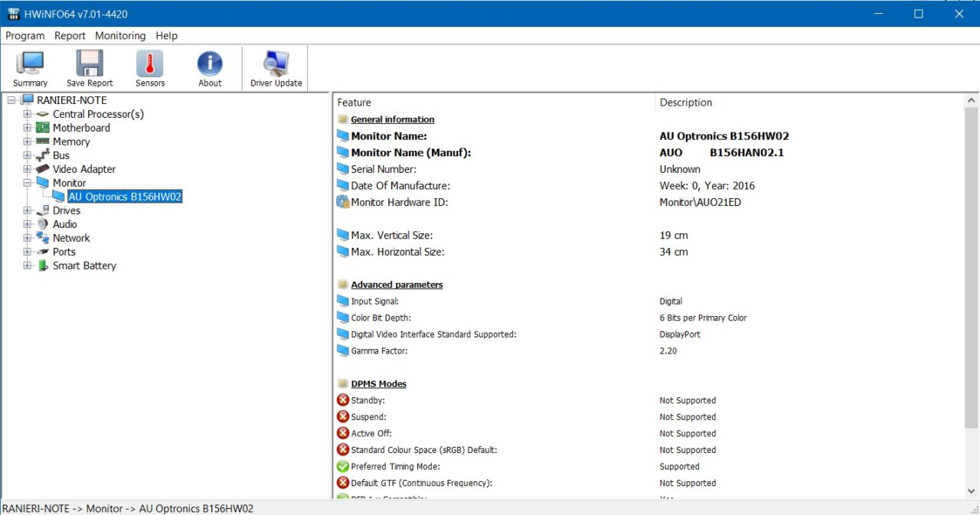980x515 pixels.
Task: Open the Program menu
Action: [25, 35]
